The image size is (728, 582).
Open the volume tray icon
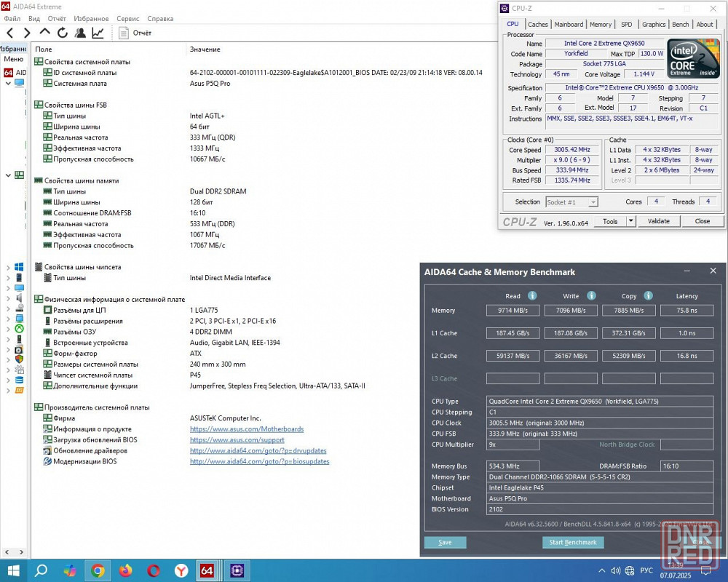click(x=616, y=571)
